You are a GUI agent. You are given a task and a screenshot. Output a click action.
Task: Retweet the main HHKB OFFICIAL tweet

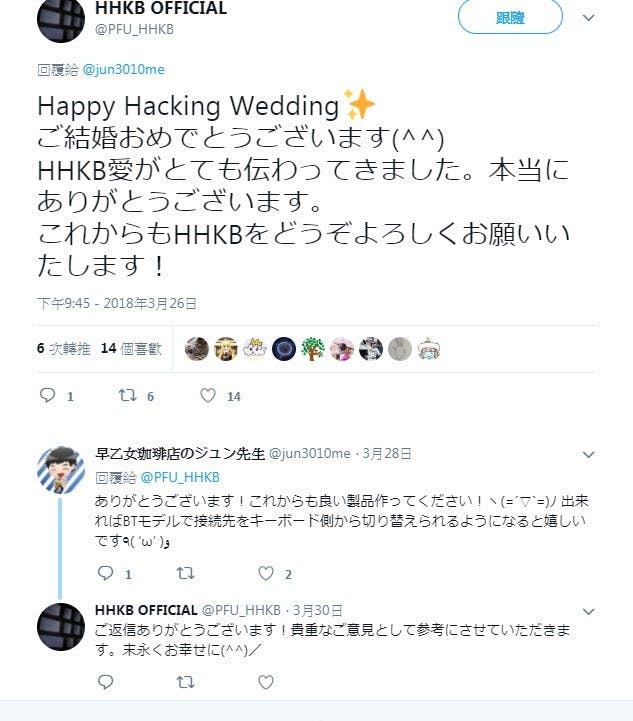[127, 395]
